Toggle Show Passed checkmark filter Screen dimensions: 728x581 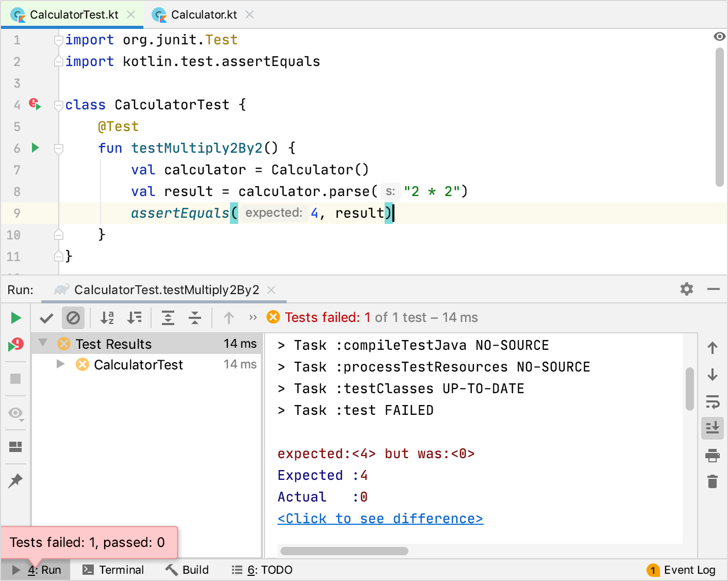click(x=46, y=318)
